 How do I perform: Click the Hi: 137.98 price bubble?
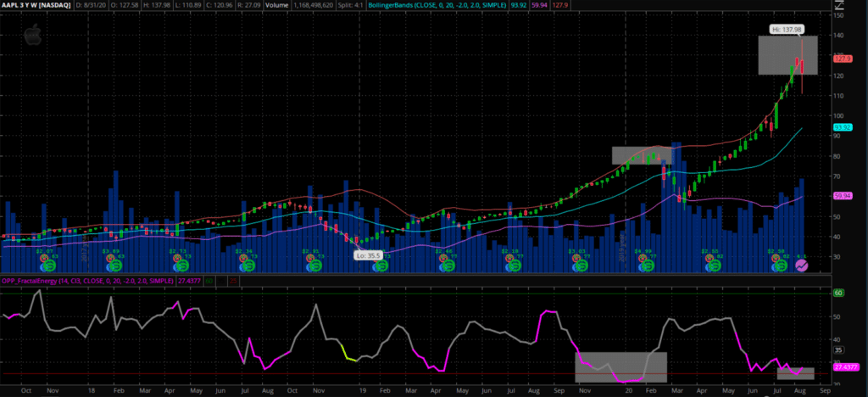pos(786,29)
